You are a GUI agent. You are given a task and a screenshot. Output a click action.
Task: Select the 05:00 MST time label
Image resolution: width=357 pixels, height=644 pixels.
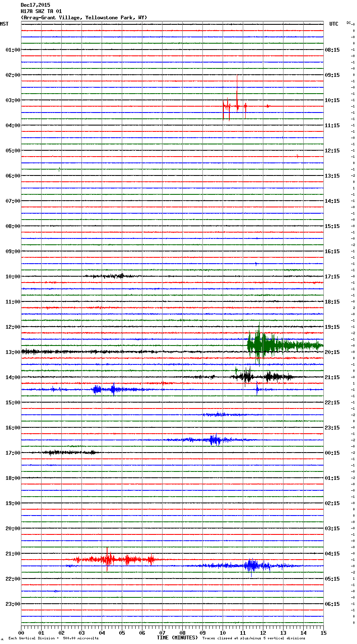(13, 151)
